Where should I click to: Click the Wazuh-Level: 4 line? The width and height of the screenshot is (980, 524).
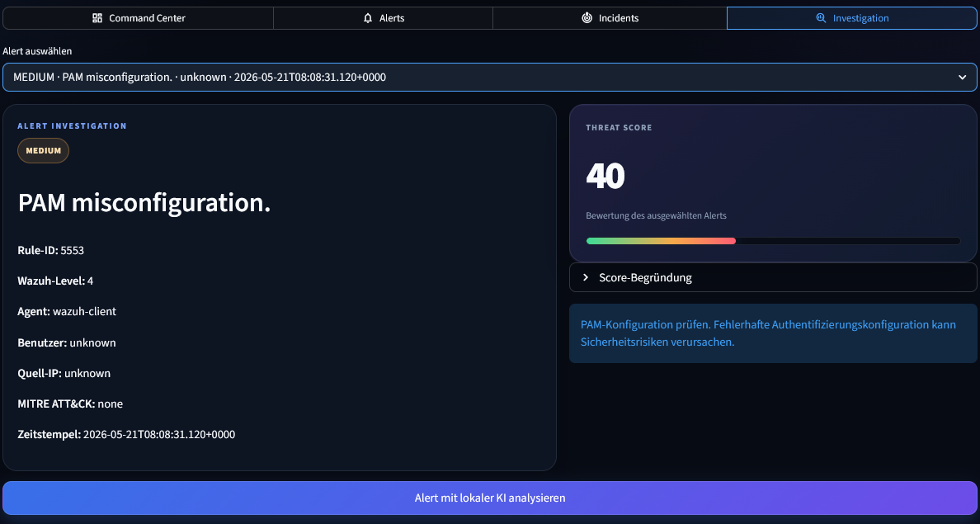(x=55, y=281)
